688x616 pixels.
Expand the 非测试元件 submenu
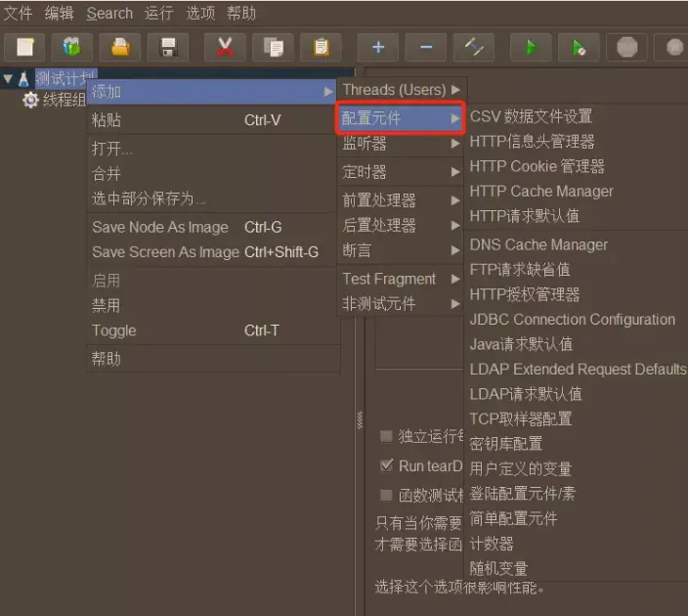[x=401, y=303]
